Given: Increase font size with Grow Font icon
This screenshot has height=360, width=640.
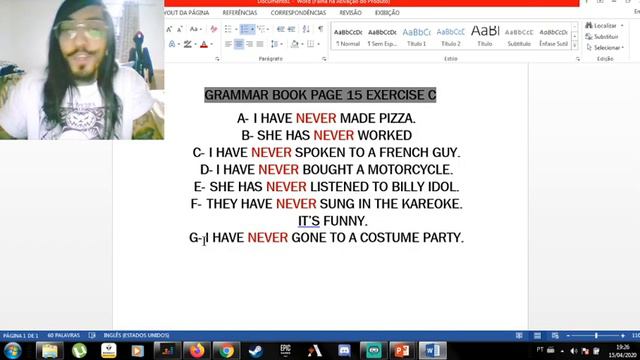Looking at the screenshot, I should (169, 29).
